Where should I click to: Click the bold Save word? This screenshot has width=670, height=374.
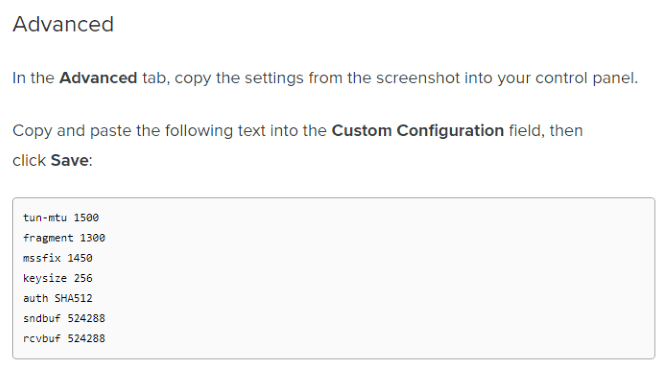(x=70, y=160)
